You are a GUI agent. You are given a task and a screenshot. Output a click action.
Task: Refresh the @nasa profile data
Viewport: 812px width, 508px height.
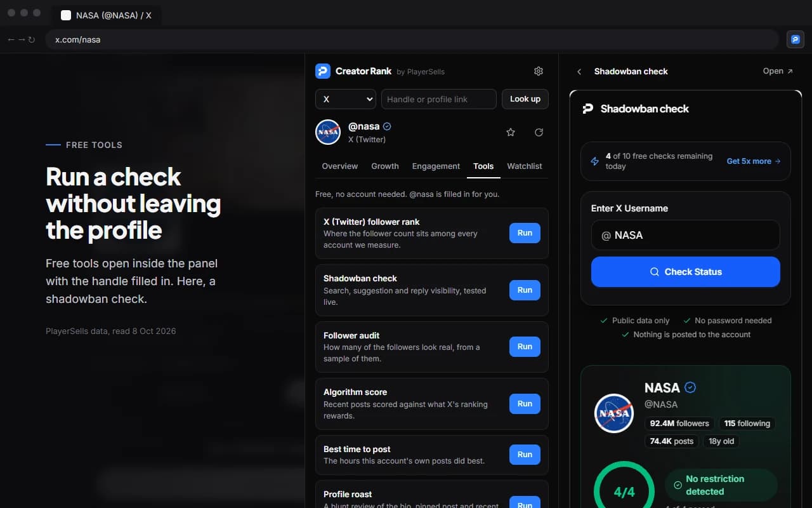point(539,132)
